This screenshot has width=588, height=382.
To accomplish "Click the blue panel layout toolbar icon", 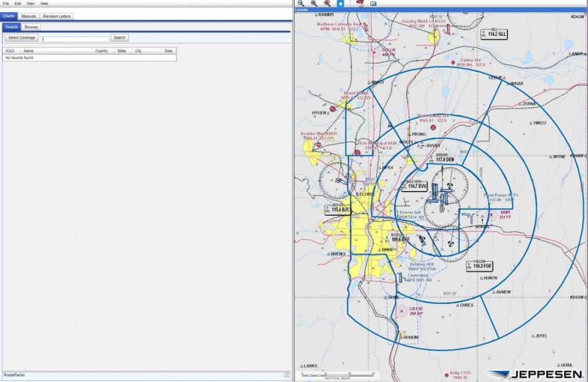I will (373, 4).
